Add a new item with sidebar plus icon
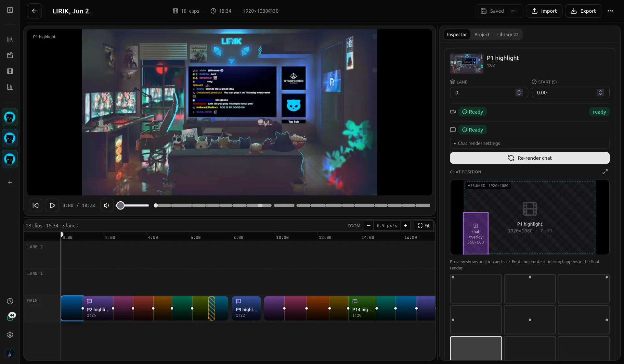624x364 pixels. point(10,182)
